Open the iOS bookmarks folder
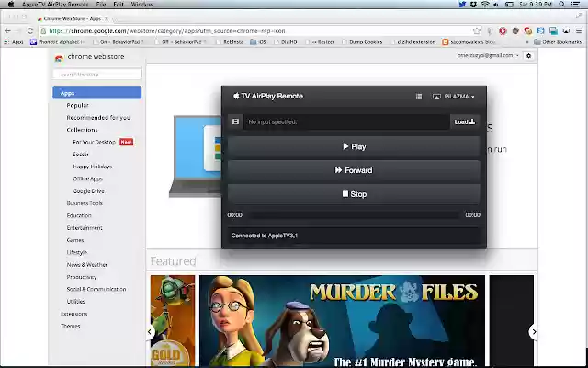This screenshot has width=588, height=368. [258, 42]
